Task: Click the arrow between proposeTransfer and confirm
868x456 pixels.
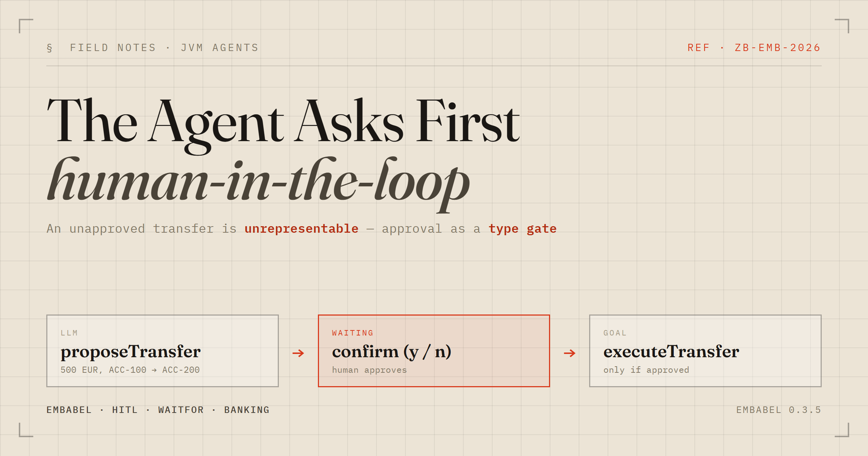Action: coord(298,353)
